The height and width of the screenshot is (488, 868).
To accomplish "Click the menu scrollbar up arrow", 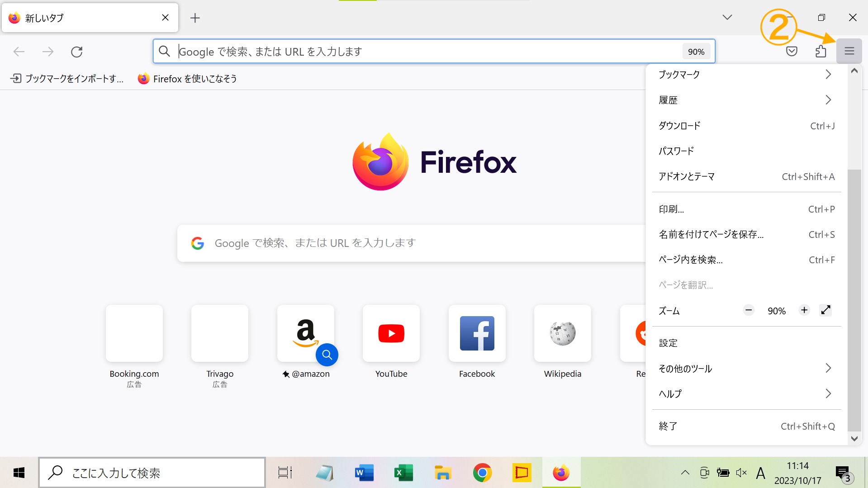I will (854, 71).
